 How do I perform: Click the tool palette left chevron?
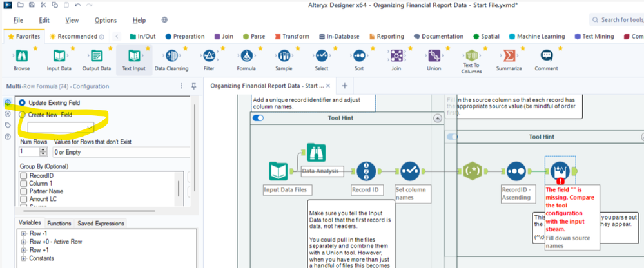[x=117, y=37]
